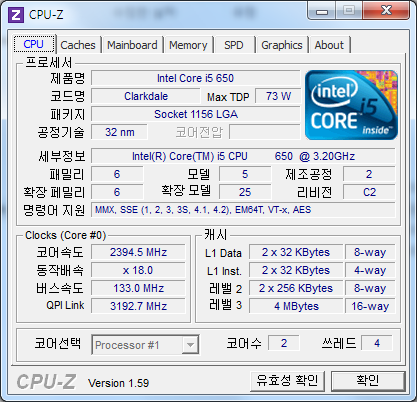Click the extended model value 25
The image size is (417, 402).
coord(245,192)
